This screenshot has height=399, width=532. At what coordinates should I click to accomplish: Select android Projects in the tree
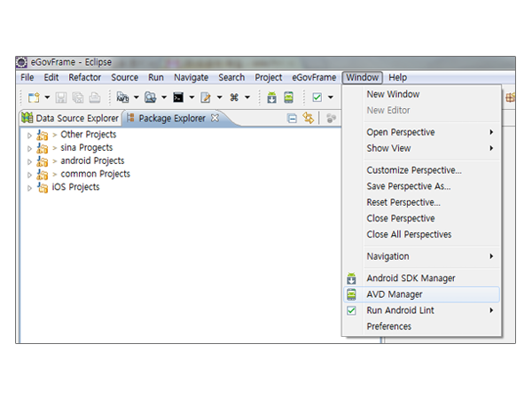coord(92,160)
